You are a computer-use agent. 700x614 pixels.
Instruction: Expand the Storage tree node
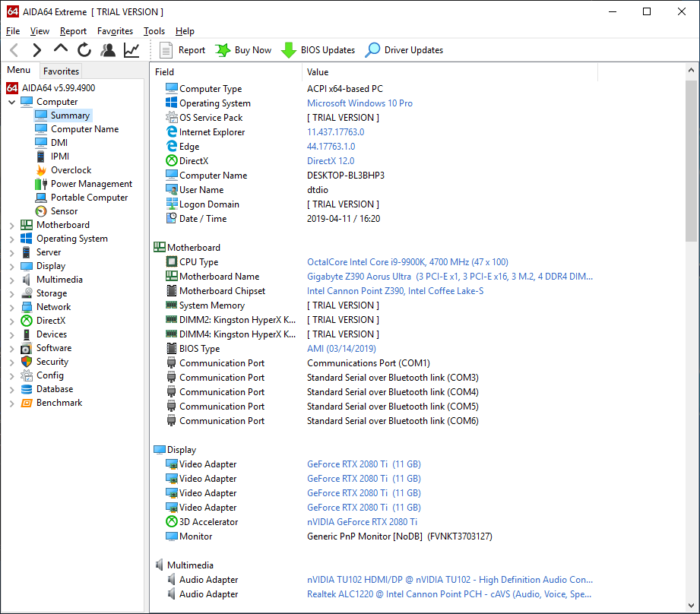12,293
